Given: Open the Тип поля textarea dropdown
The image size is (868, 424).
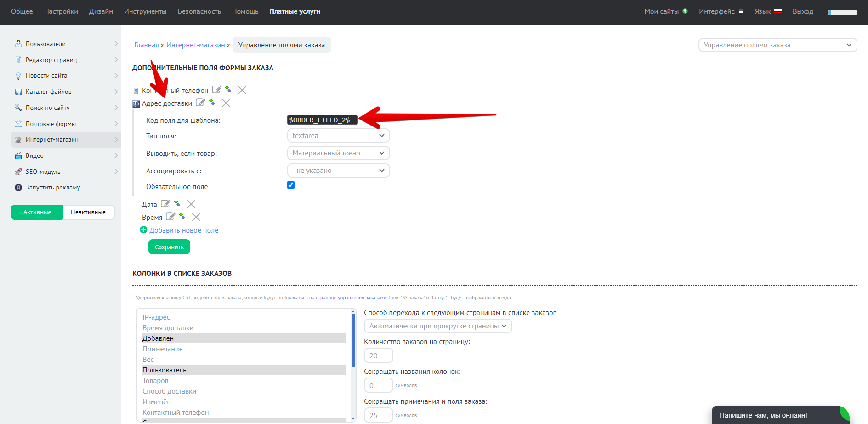Looking at the screenshot, I should click(x=338, y=136).
